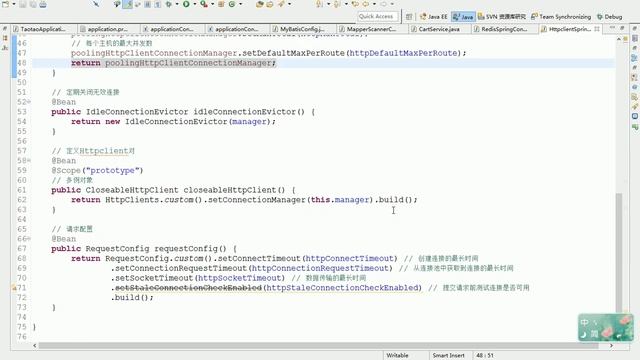Viewport: 640px width, 360px height.
Task: Click the 48 : 51 cursor position
Action: click(484, 356)
